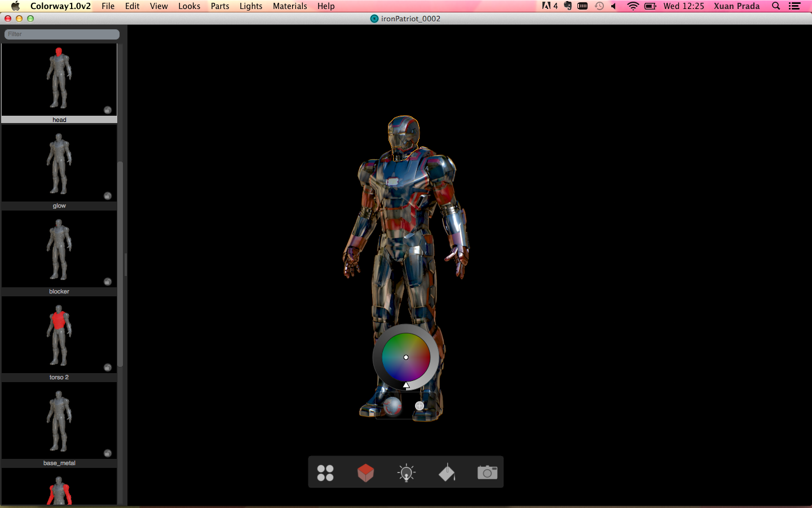Image resolution: width=812 pixels, height=508 pixels.
Task: Open the View menu
Action: [x=158, y=6]
